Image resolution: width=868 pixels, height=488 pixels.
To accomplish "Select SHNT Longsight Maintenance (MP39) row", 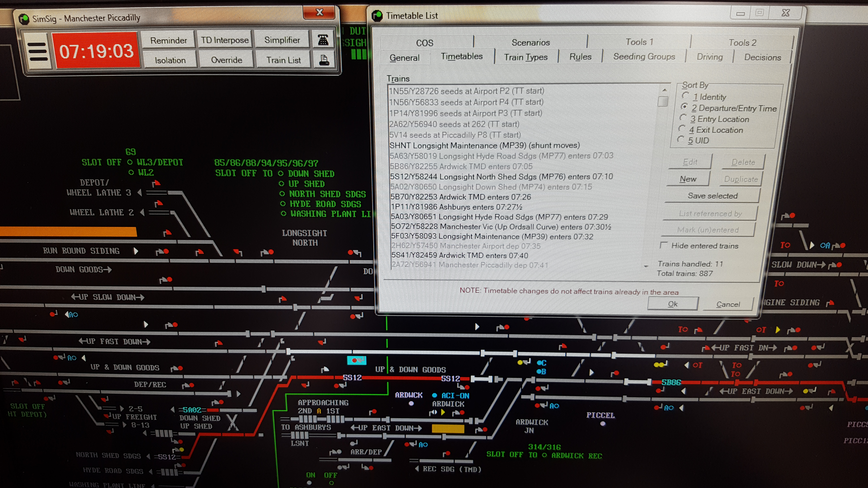I will click(x=484, y=146).
